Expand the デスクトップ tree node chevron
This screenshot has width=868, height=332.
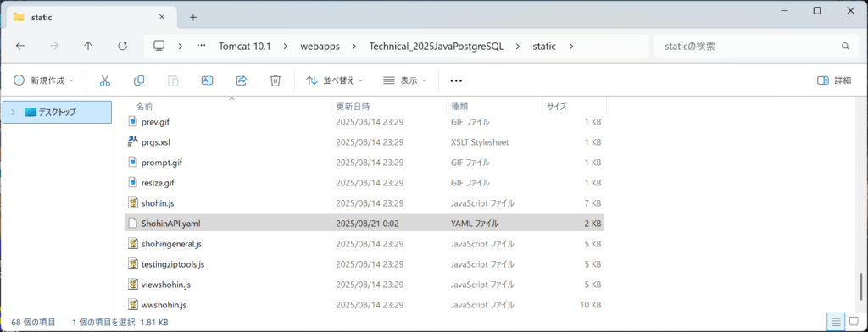coord(14,112)
